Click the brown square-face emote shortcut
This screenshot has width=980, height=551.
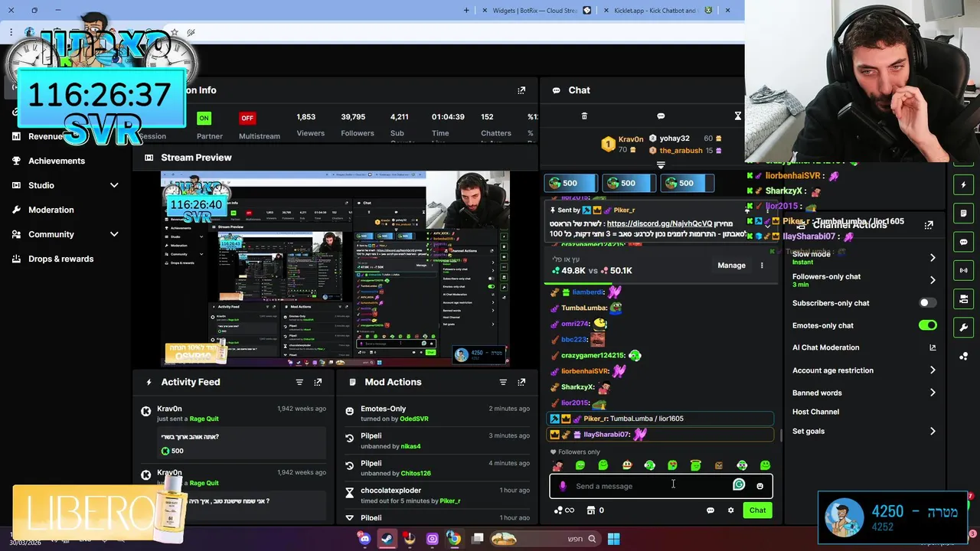pyautogui.click(x=719, y=465)
